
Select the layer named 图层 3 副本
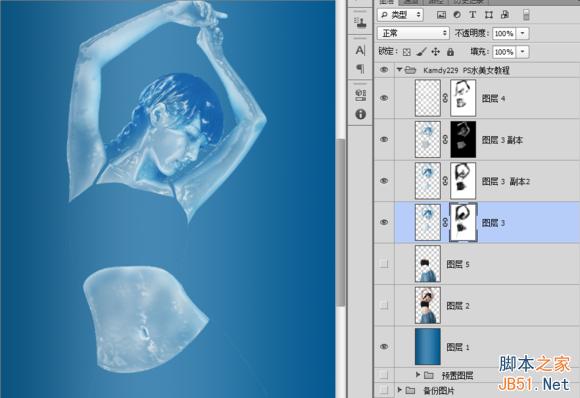502,140
